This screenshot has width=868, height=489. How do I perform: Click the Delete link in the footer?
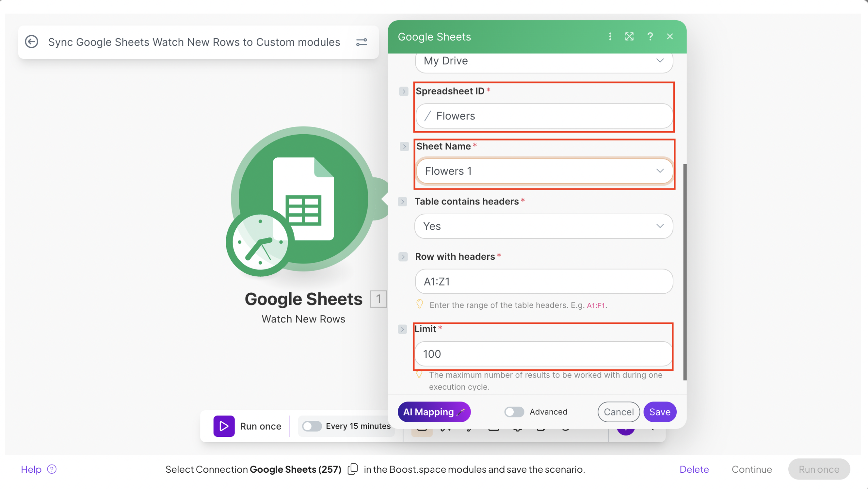coord(694,469)
